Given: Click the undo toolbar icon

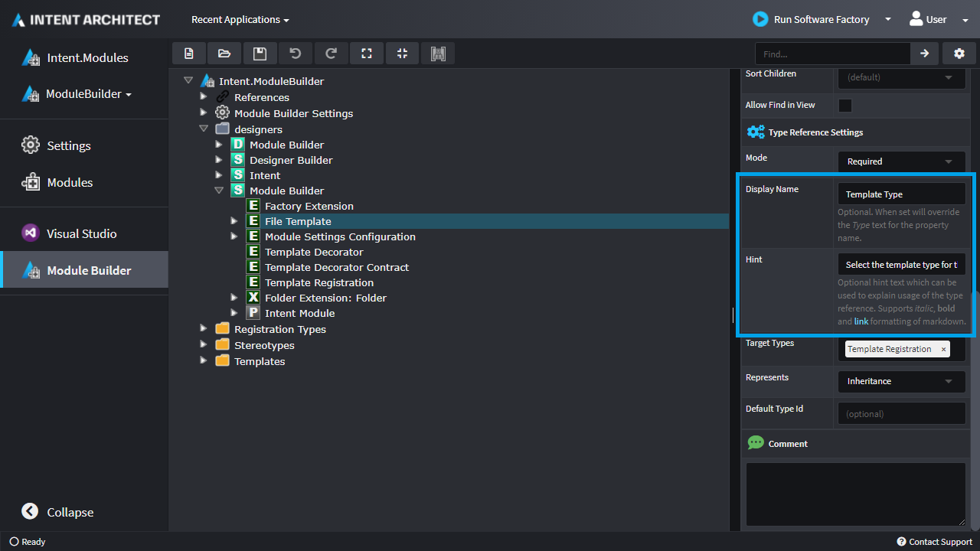Looking at the screenshot, I should coord(296,54).
